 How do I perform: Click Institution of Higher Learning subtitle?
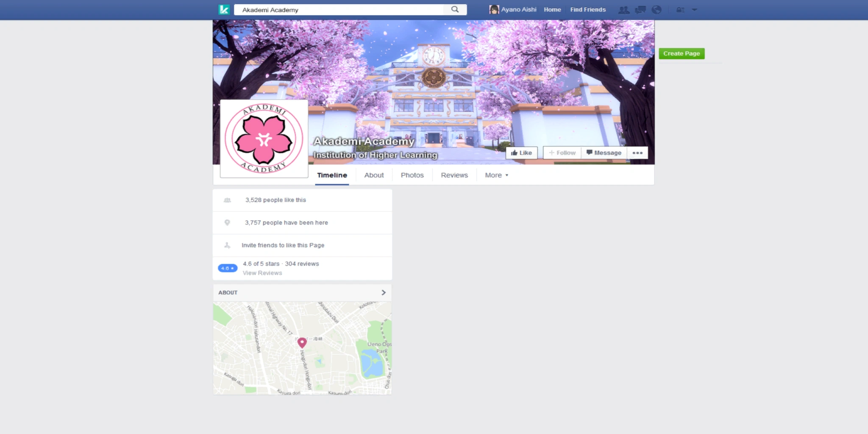[375, 155]
